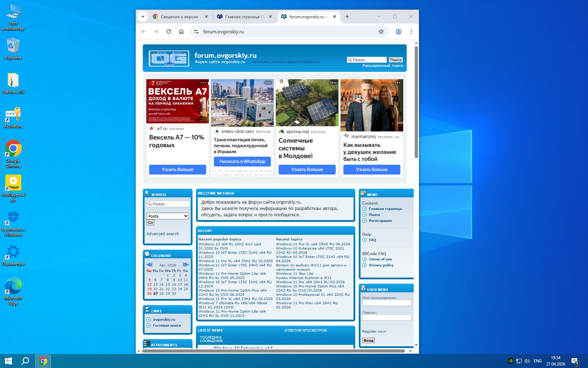The image size is (588, 368).
Task: View site information icon in address bar
Action: [x=196, y=32]
